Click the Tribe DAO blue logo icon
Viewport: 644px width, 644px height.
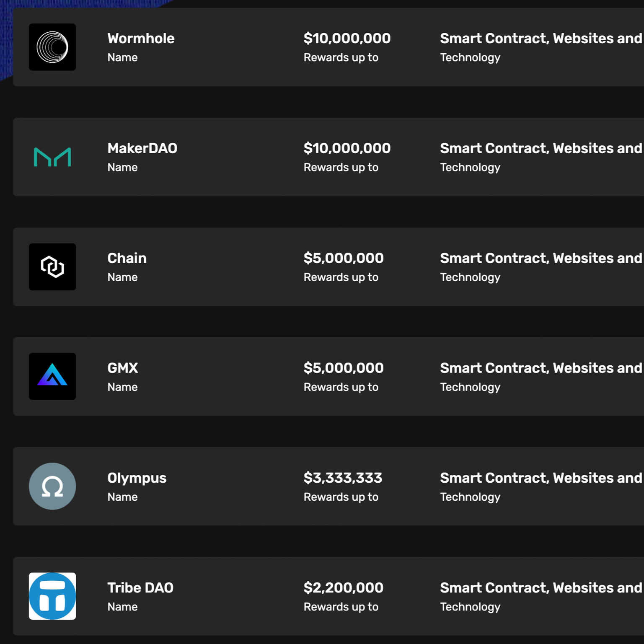coord(52,596)
